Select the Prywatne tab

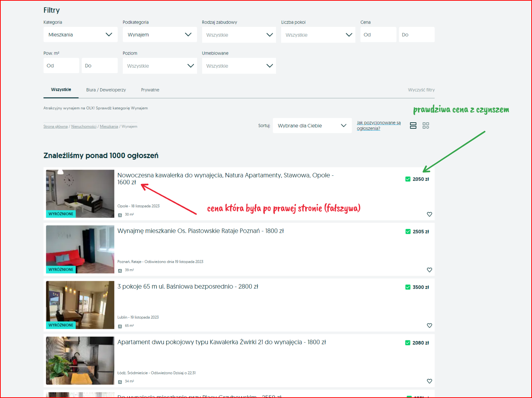tap(150, 90)
